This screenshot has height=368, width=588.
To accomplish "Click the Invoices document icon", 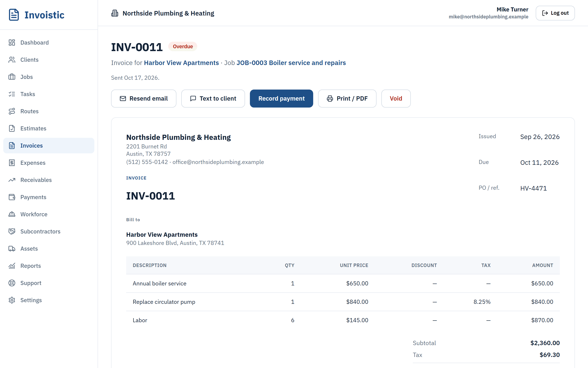I will coord(12,146).
